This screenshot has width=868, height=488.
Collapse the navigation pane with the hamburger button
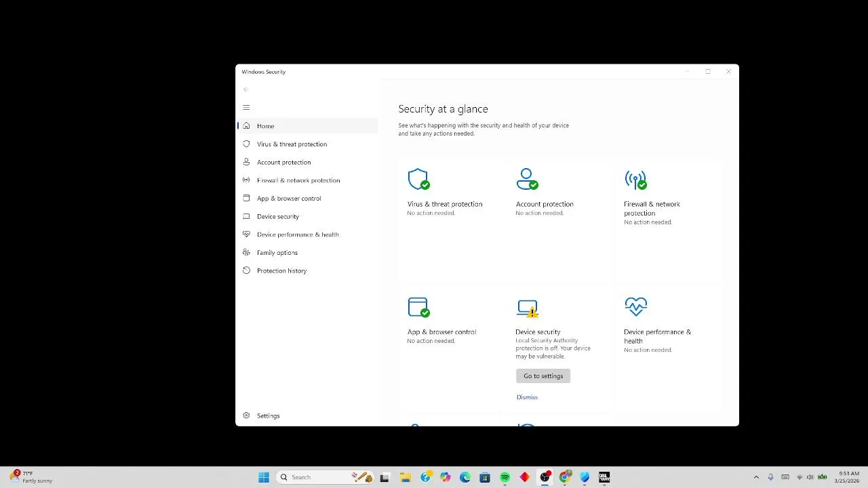[246, 108]
